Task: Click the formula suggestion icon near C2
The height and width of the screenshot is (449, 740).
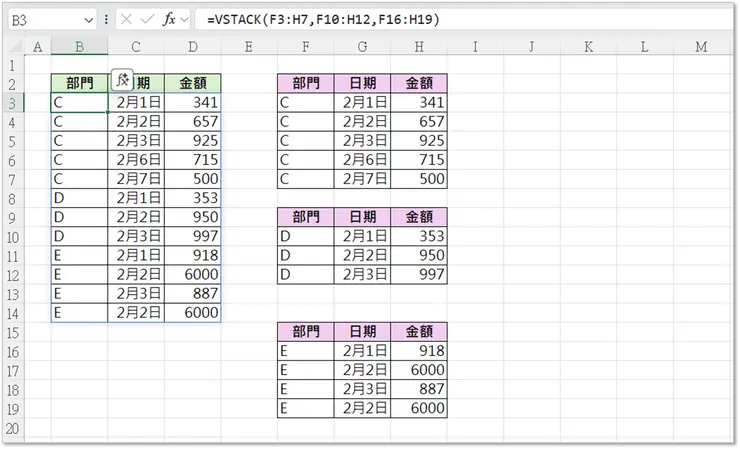Action: coord(122,80)
